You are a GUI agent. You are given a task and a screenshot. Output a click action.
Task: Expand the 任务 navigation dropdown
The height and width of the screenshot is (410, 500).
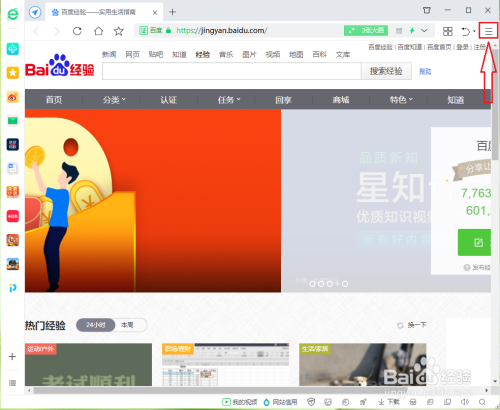[x=229, y=100]
